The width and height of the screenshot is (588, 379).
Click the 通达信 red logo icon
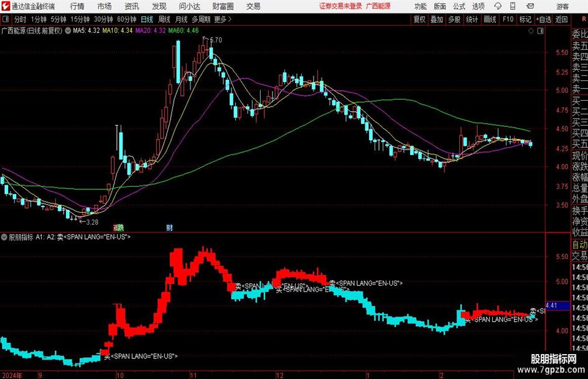[6, 6]
